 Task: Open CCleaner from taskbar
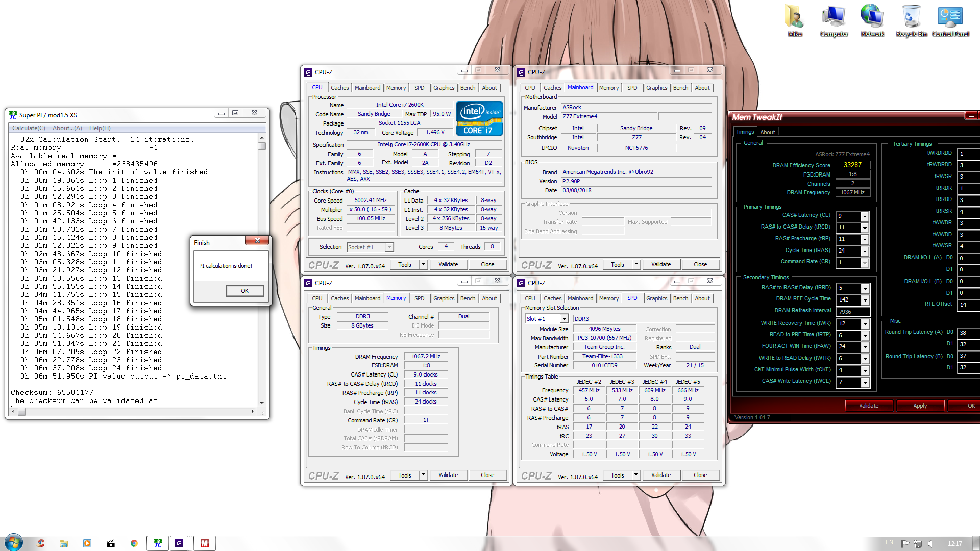40,543
